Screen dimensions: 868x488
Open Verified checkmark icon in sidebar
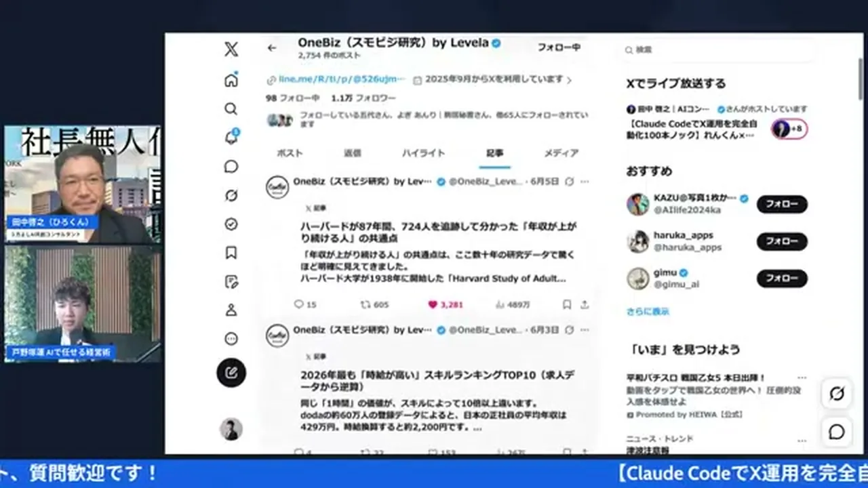[231, 224]
